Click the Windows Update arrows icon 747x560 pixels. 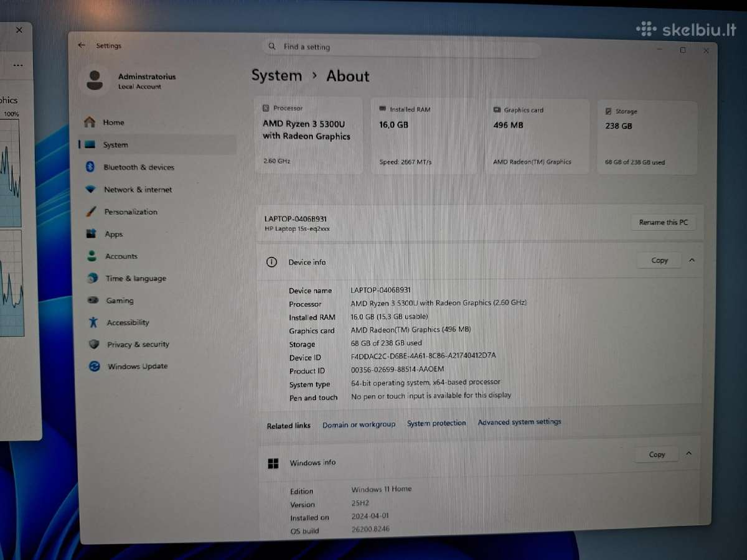[95, 366]
